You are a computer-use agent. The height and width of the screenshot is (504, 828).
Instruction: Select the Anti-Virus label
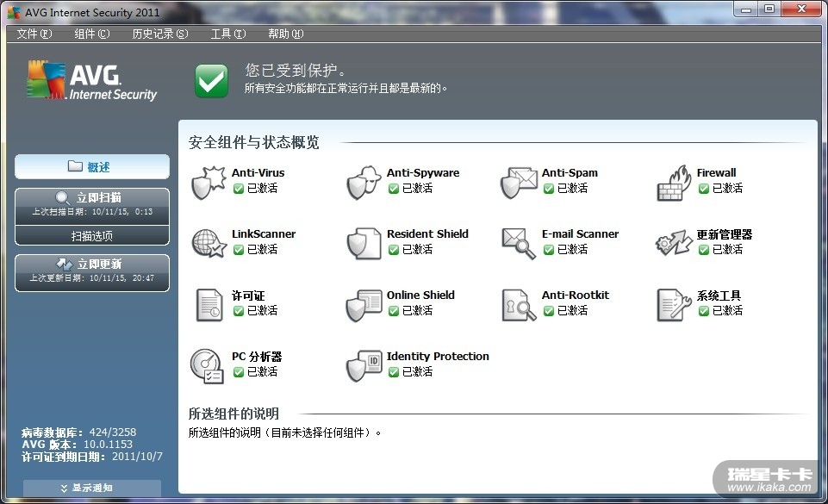(258, 172)
